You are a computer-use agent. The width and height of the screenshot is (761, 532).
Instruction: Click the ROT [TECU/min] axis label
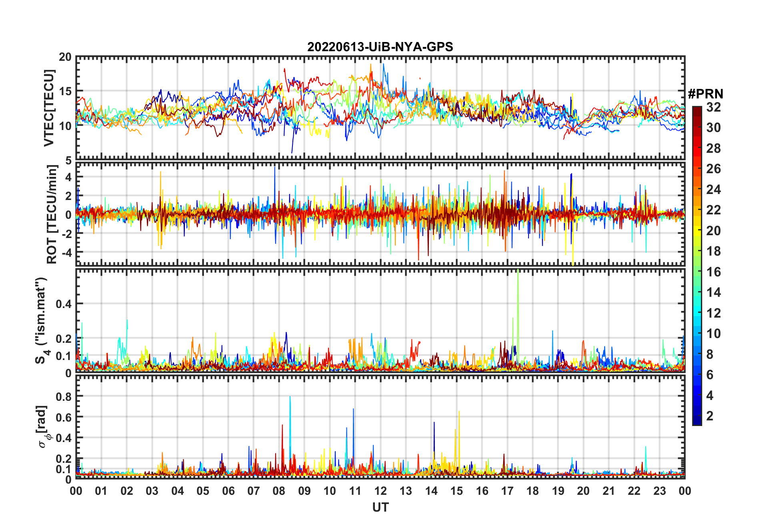[52, 214]
